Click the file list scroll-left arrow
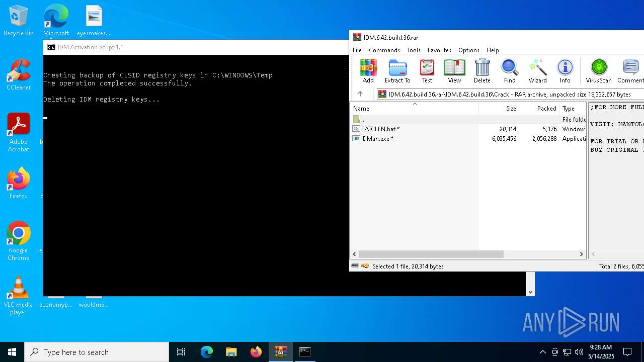The height and width of the screenshot is (362, 644). (355, 254)
